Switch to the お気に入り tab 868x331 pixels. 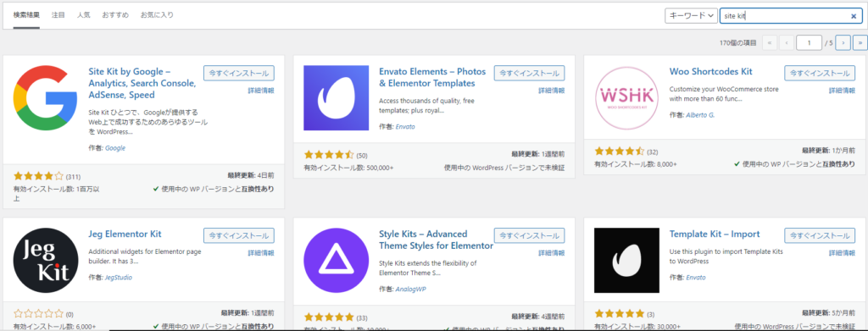pos(157,15)
